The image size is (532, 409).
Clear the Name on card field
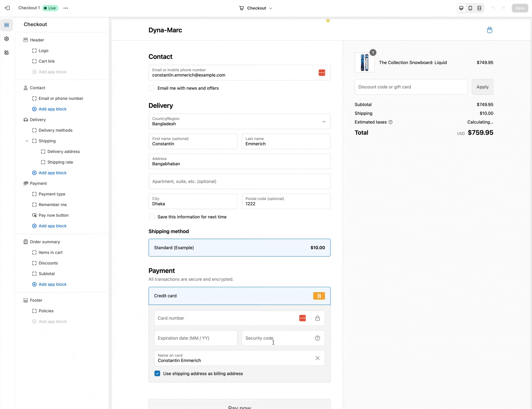[x=317, y=358]
